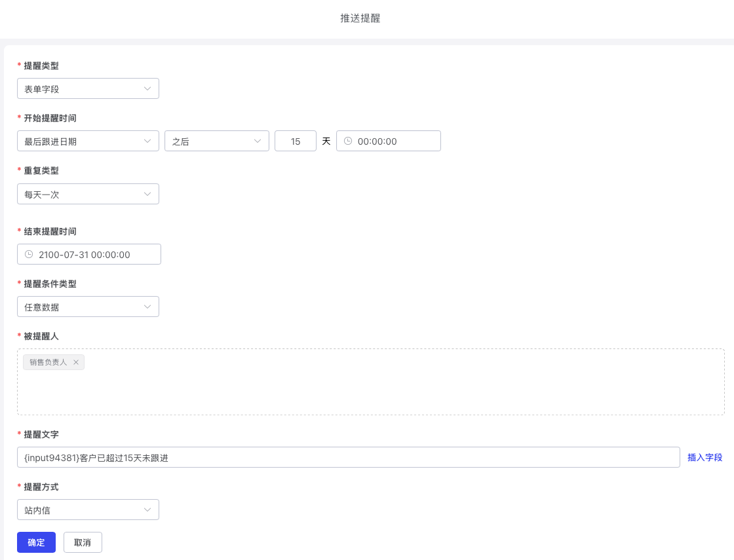Open the 最后跟进日期 field dropdown
The height and width of the screenshot is (560, 734).
[88, 141]
